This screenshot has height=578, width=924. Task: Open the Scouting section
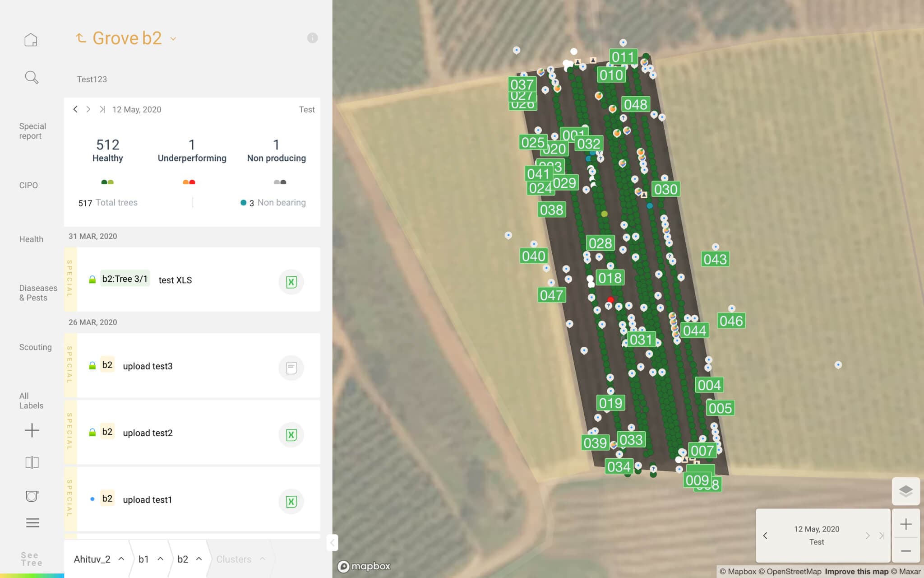(35, 347)
